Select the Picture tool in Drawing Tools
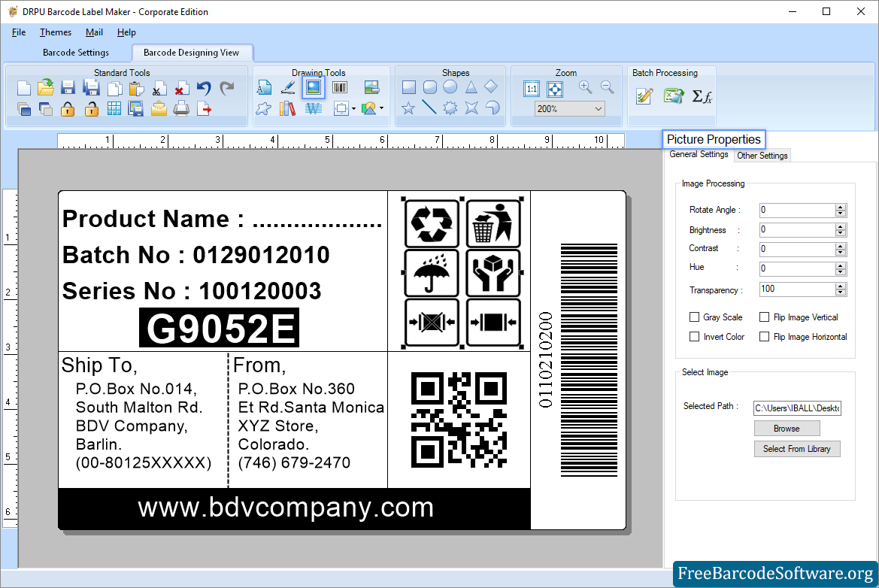The height and width of the screenshot is (588, 879). [314, 87]
